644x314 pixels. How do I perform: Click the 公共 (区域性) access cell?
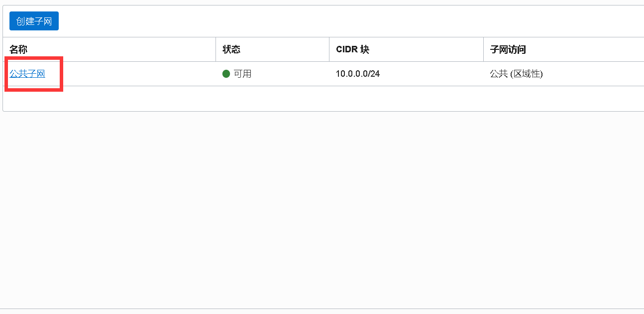[x=516, y=73]
